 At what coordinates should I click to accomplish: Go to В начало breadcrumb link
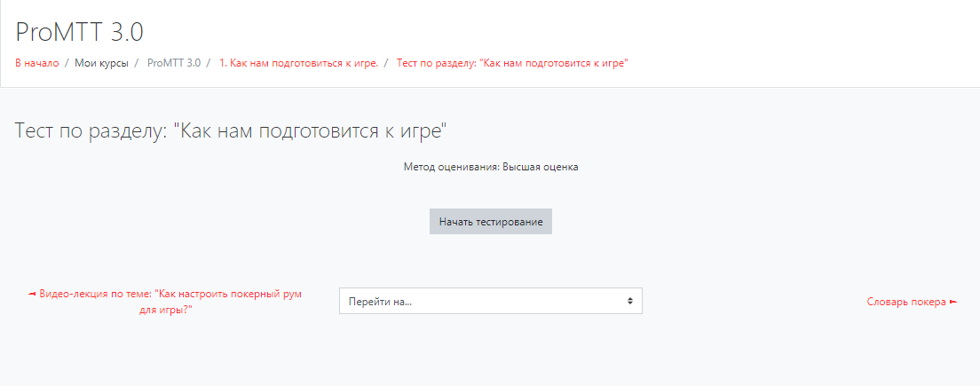[x=36, y=63]
